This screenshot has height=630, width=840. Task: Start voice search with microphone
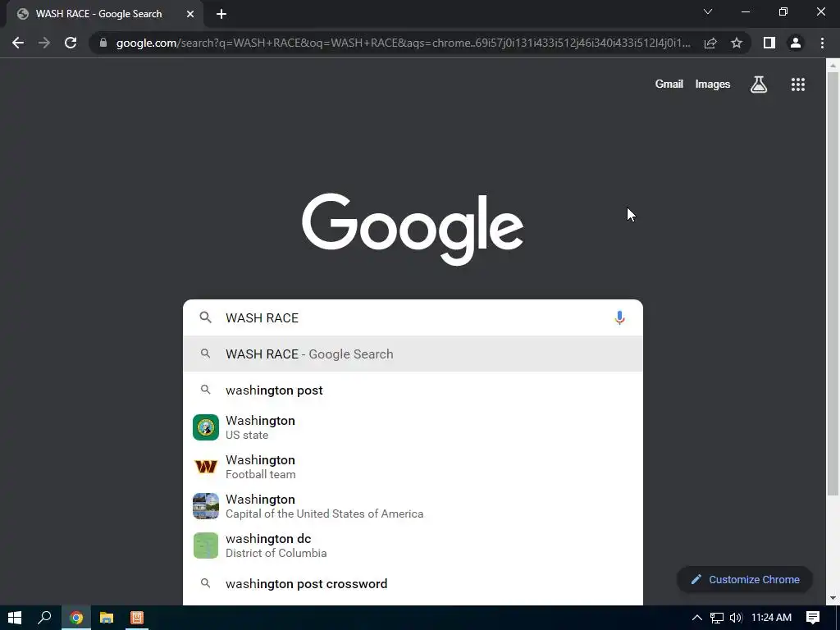coord(619,317)
